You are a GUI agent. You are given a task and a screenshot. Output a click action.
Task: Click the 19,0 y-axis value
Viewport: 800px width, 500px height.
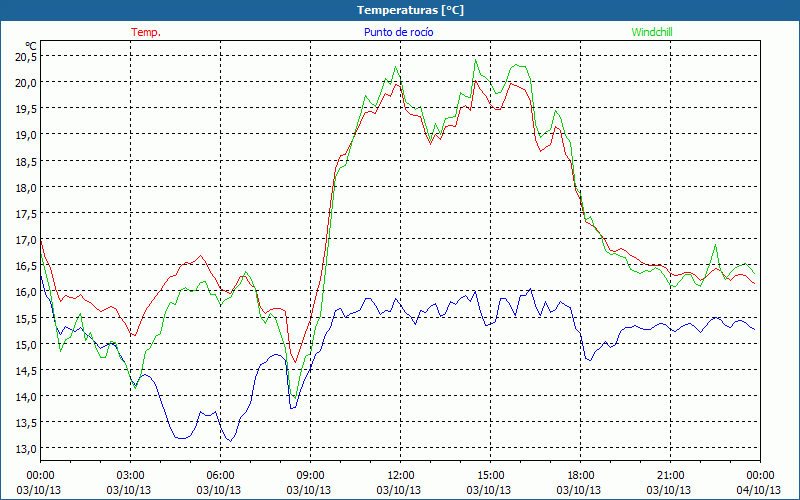coord(26,135)
